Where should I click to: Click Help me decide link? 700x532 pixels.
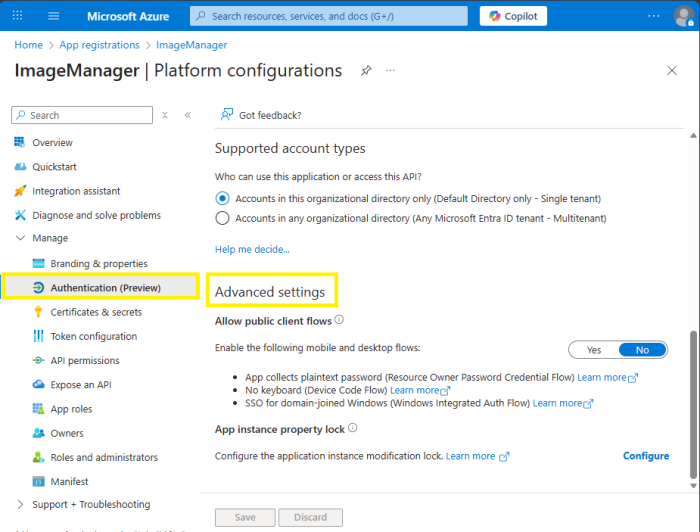(252, 249)
